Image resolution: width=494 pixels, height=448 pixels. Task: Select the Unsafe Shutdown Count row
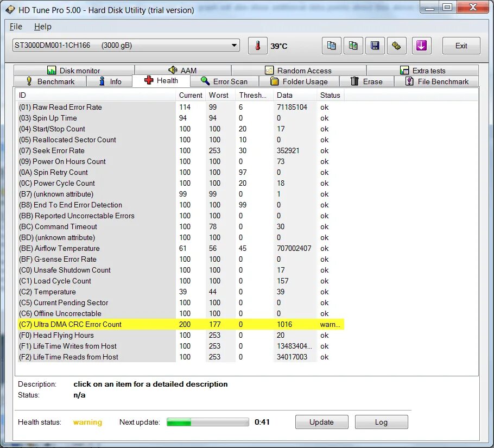point(181,270)
